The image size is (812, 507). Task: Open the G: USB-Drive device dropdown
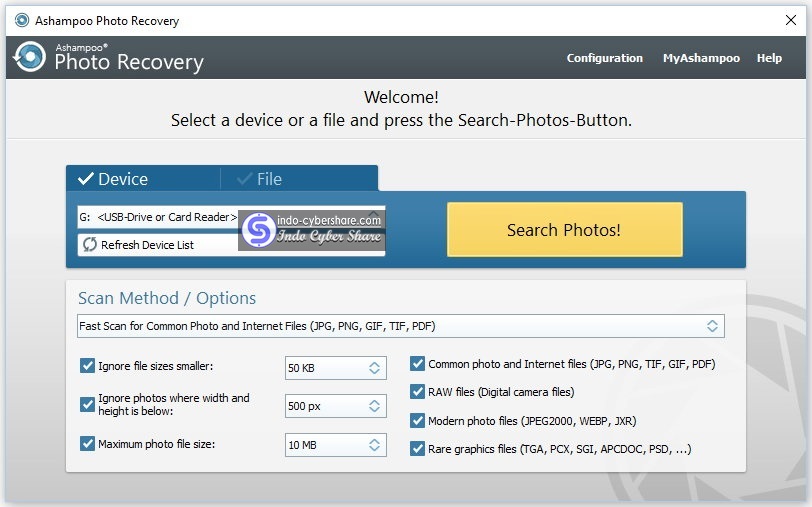tap(231, 217)
